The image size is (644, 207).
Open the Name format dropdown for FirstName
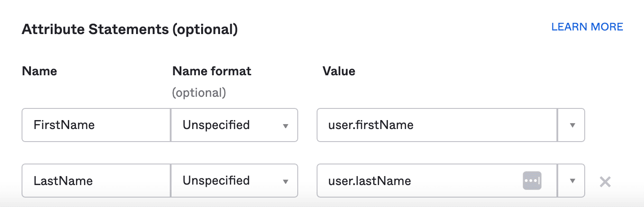[234, 125]
